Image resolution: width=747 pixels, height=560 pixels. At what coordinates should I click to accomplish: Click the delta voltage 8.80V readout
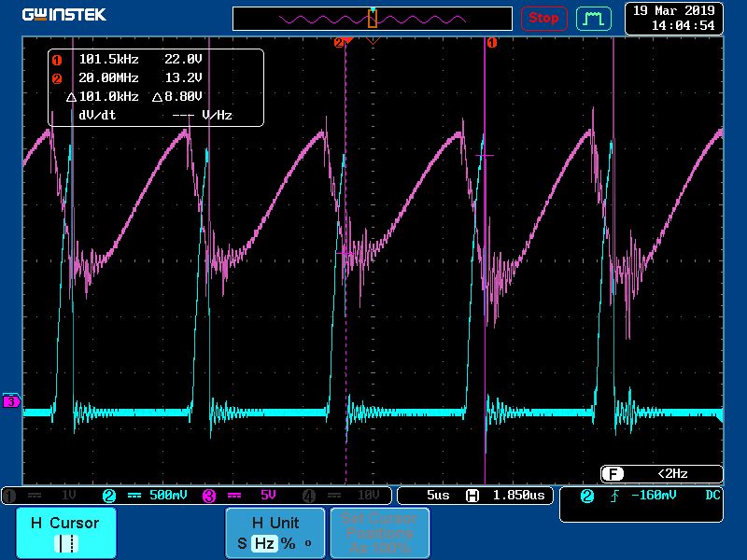click(177, 97)
